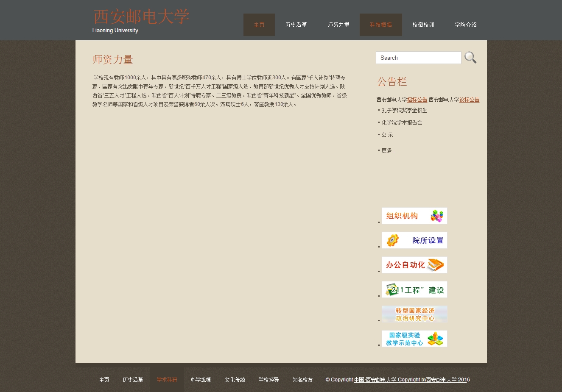This screenshot has width=562, height=392.
Task: Click the 西安邮电大学 site logo title
Action: pyautogui.click(x=141, y=17)
